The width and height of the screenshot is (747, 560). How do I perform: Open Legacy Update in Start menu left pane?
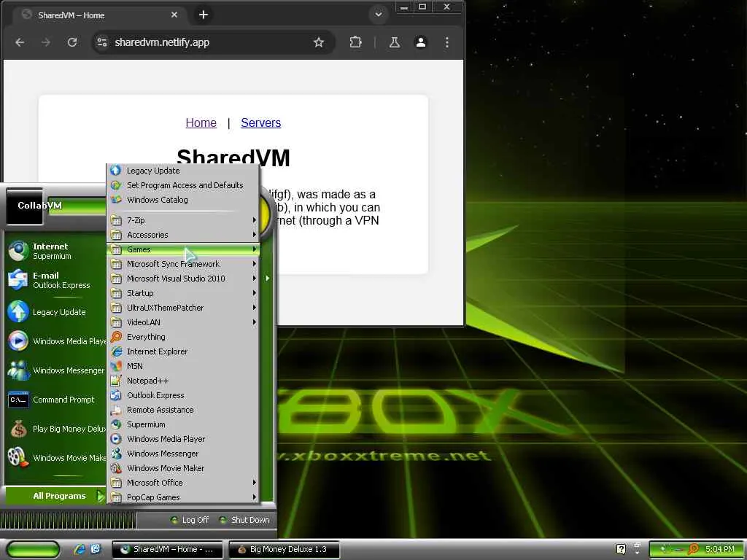[x=55, y=312]
